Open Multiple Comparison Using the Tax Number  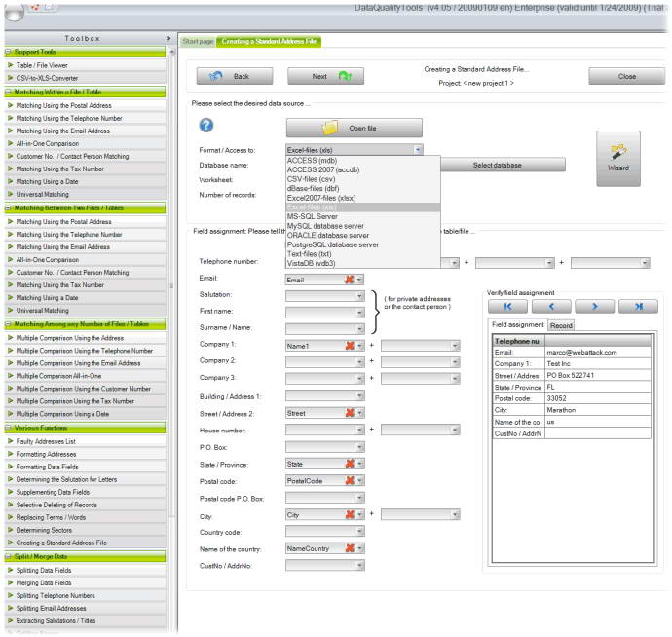85,401
